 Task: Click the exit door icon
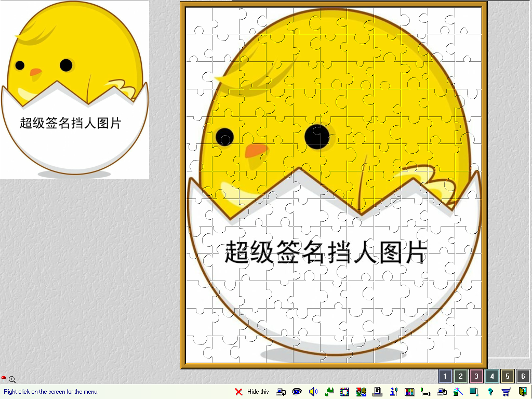click(523, 392)
